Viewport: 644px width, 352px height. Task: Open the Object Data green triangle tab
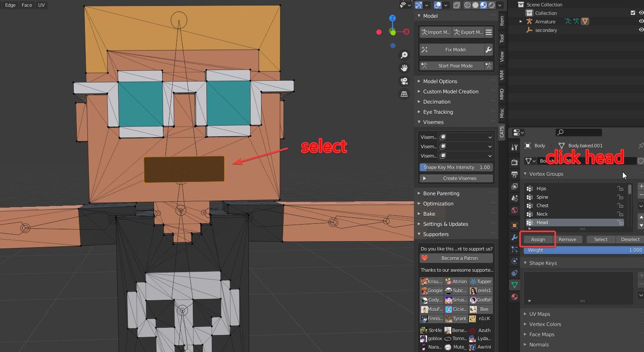(515, 285)
